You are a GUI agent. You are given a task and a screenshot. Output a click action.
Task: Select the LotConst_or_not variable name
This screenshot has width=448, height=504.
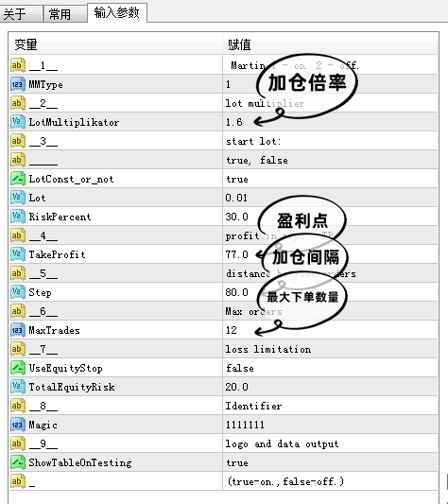tap(71, 179)
